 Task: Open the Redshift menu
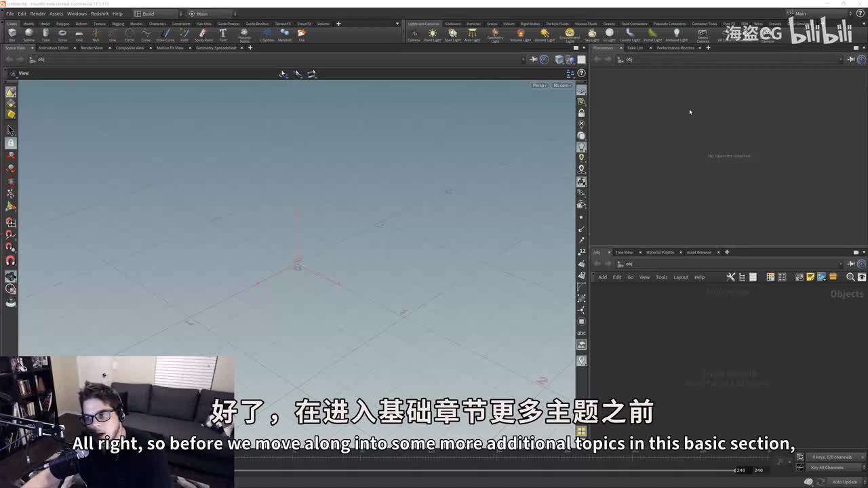(x=100, y=14)
